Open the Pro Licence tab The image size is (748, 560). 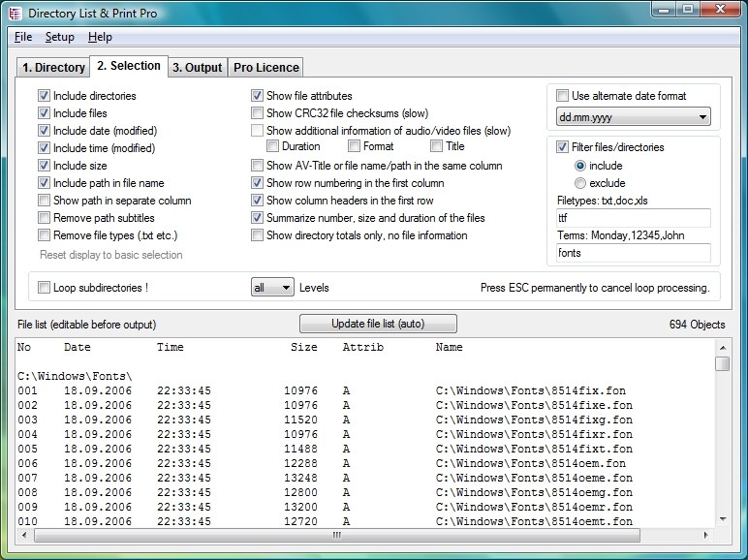[x=266, y=68]
